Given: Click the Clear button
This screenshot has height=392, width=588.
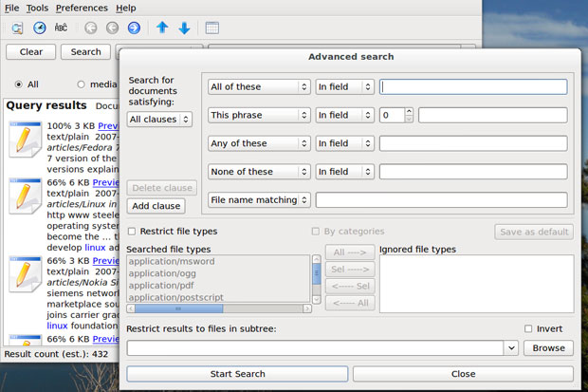Looking at the screenshot, I should coord(30,52).
